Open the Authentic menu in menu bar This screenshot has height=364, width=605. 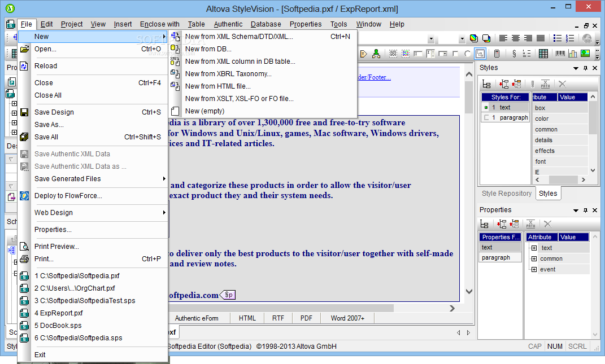[228, 24]
